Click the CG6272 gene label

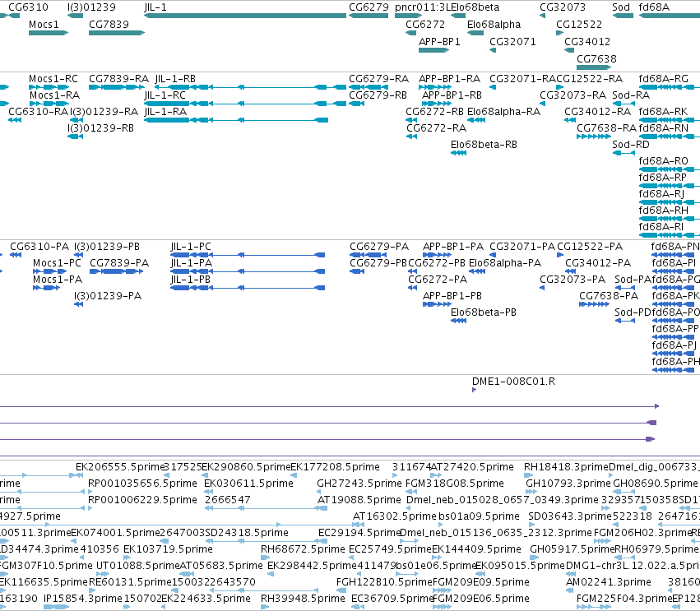pos(425,24)
